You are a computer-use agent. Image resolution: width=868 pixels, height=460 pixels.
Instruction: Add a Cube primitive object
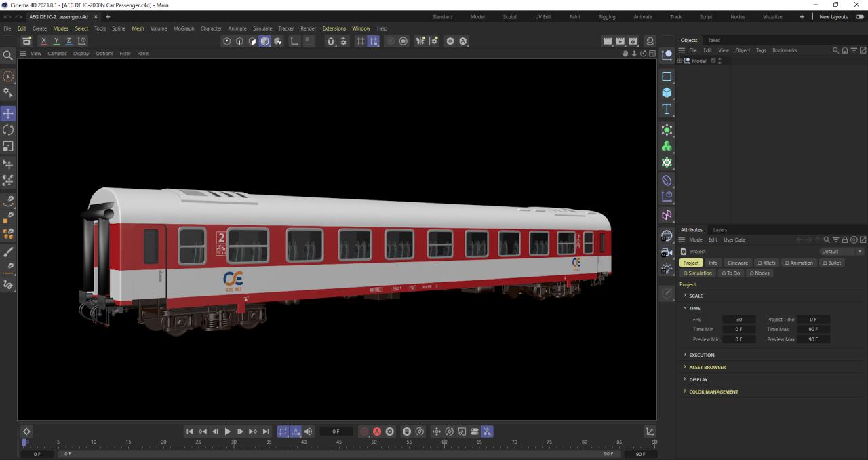click(667, 93)
